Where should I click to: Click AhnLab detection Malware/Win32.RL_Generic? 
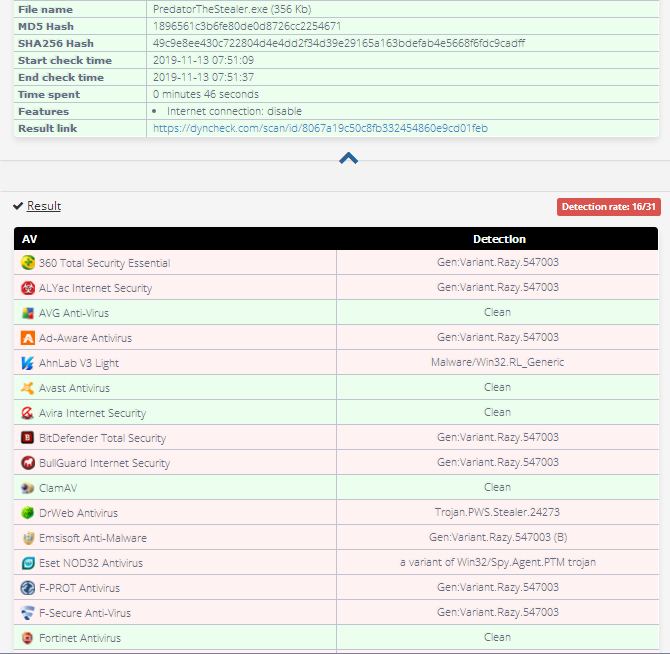497,362
